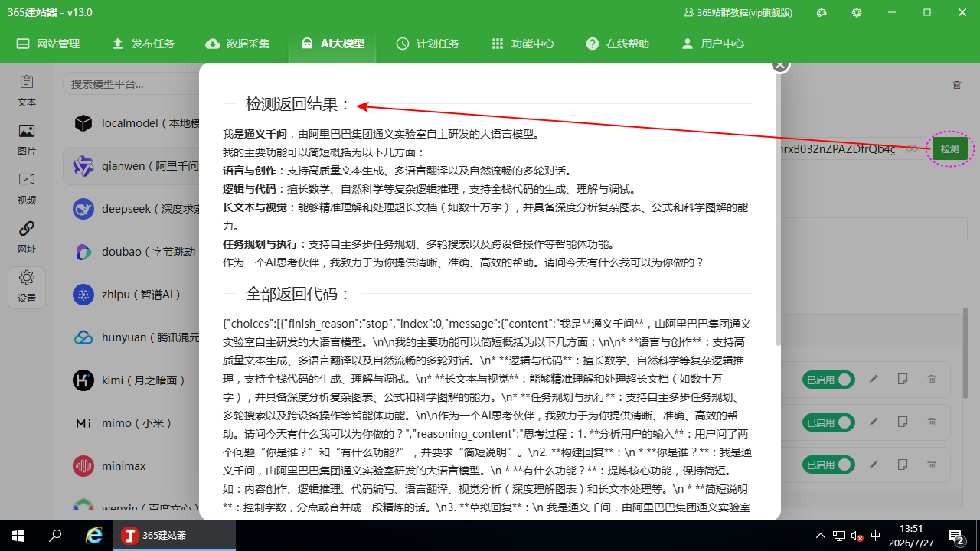Viewport: 980px width, 551px height.
Task: Show the hidden API key with the eye icon
Action: (911, 148)
